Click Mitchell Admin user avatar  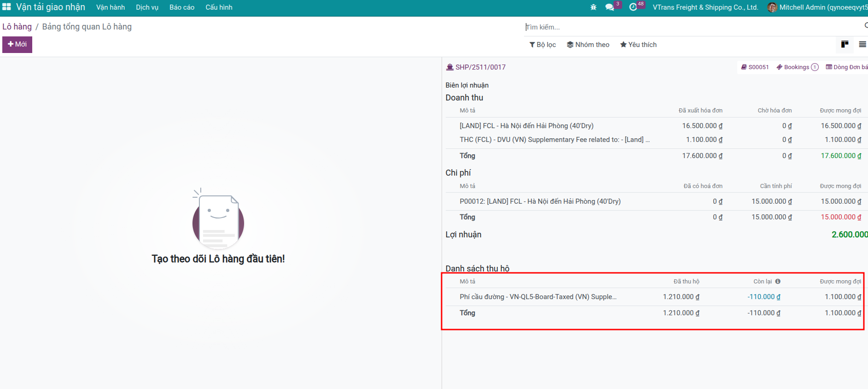tap(772, 7)
